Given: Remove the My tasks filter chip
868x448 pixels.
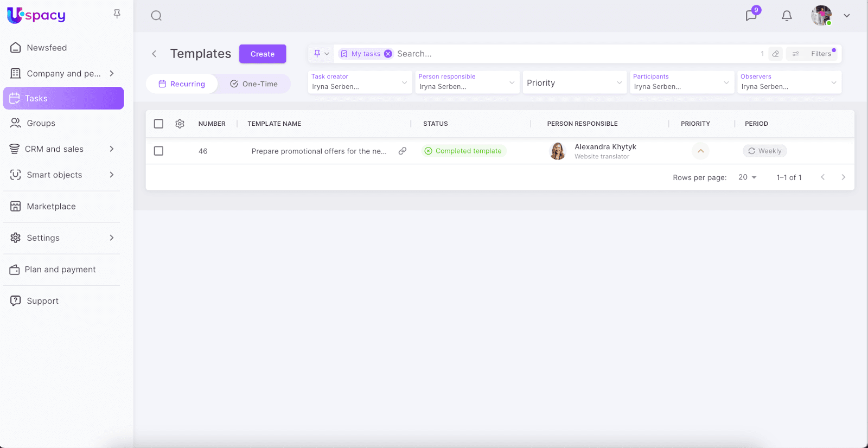Looking at the screenshot, I should (x=388, y=54).
